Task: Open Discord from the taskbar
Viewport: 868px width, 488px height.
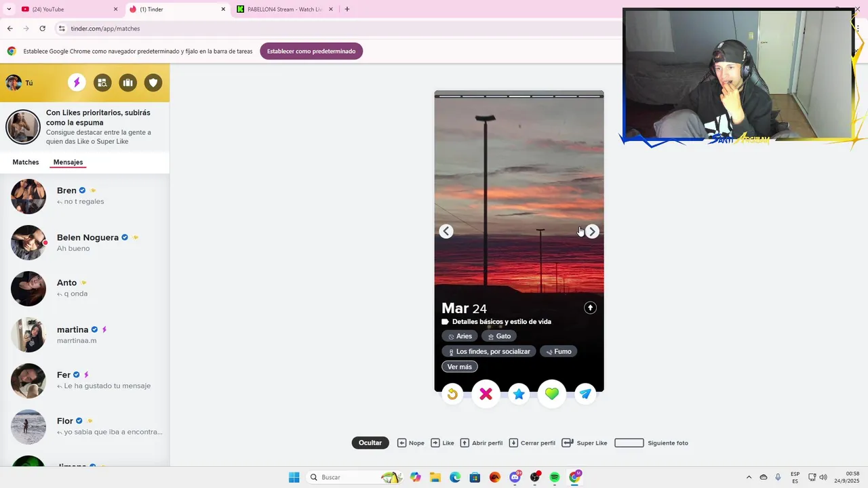Action: [515, 477]
